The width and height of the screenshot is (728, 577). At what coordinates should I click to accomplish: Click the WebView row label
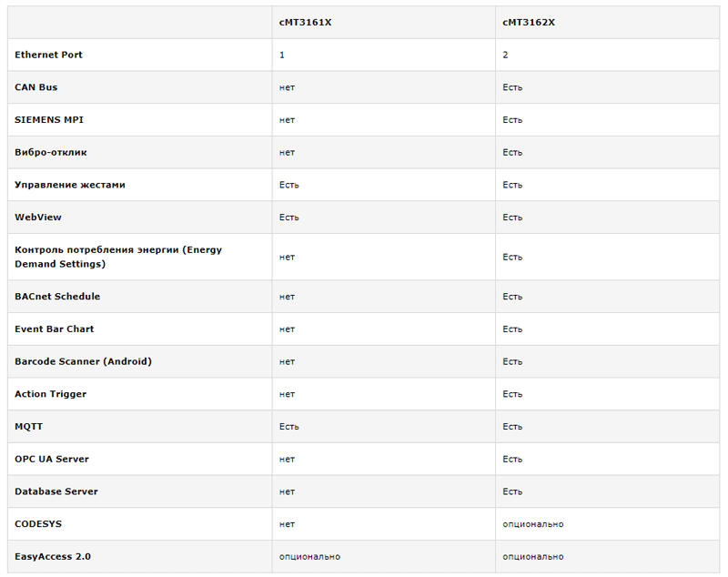coord(37,218)
